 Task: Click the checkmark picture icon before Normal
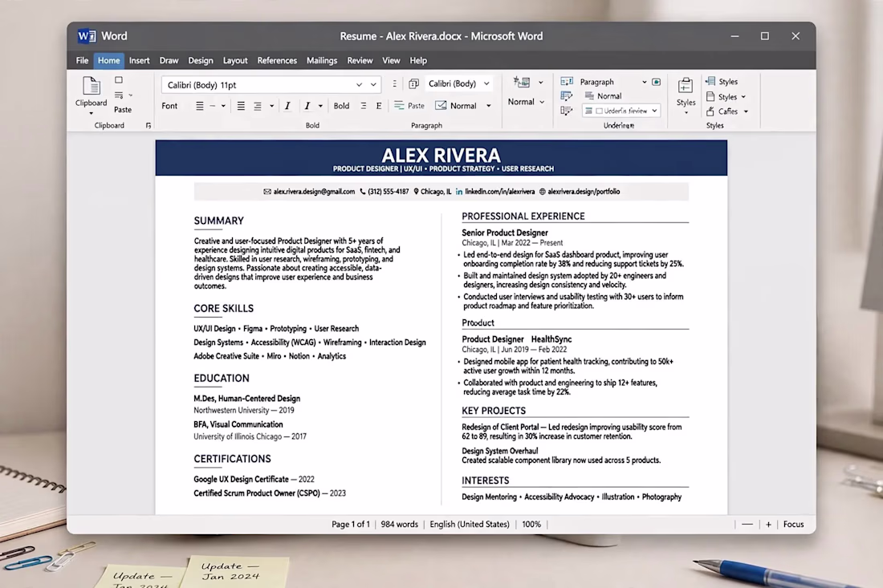(441, 105)
